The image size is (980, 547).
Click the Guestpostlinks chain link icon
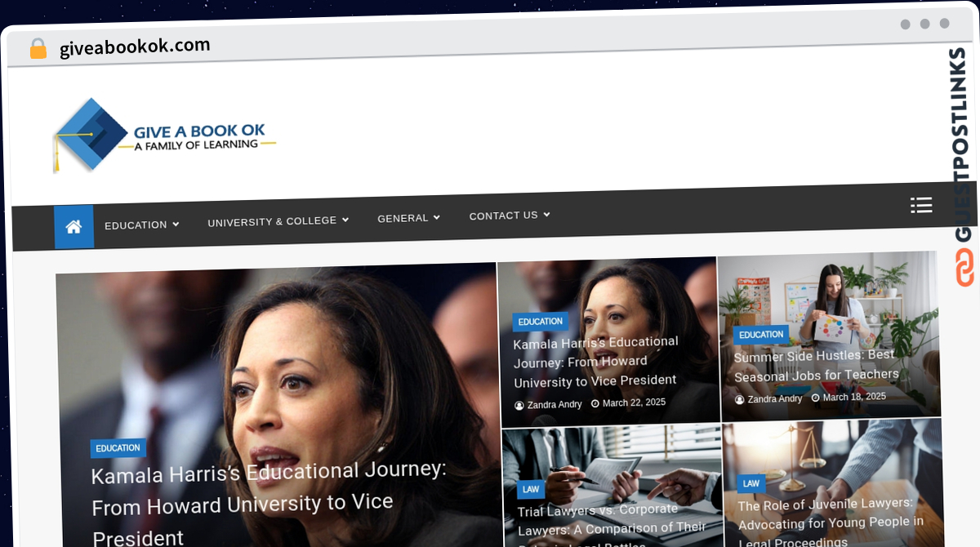coord(964,269)
